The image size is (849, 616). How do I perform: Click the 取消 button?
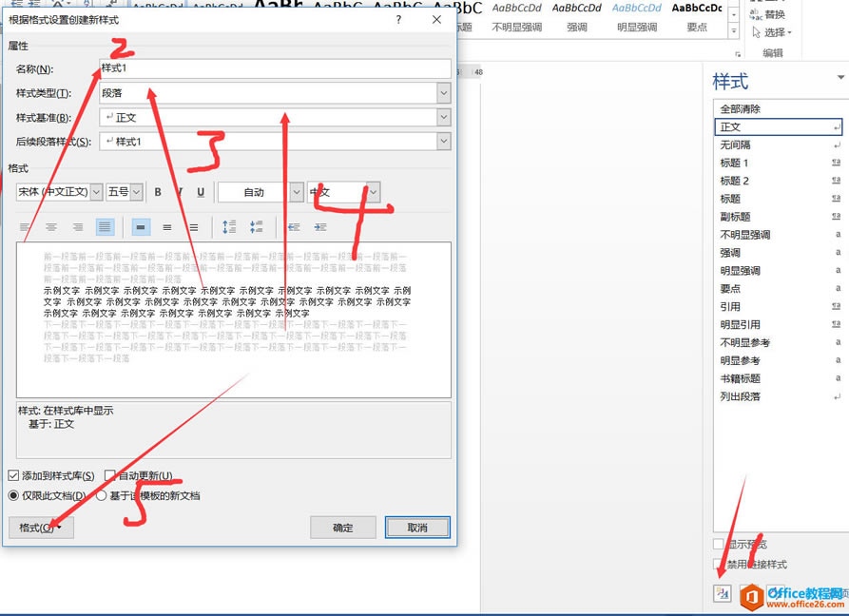(x=417, y=528)
